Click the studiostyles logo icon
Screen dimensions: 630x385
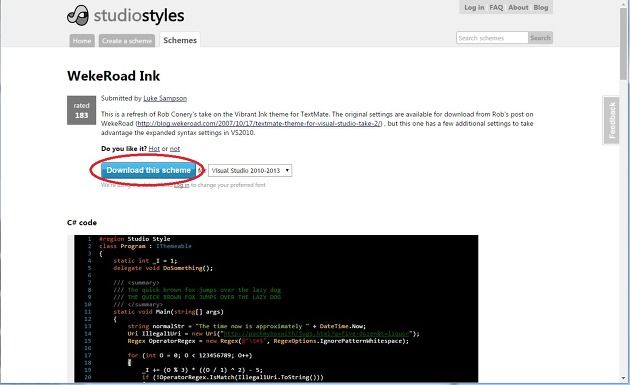pos(78,16)
